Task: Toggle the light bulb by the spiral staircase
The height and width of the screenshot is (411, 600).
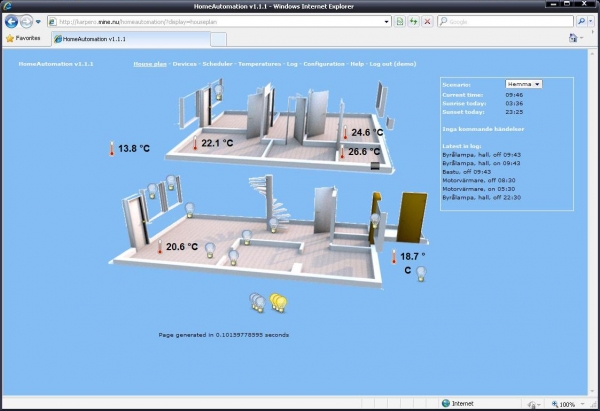Action: tap(274, 225)
